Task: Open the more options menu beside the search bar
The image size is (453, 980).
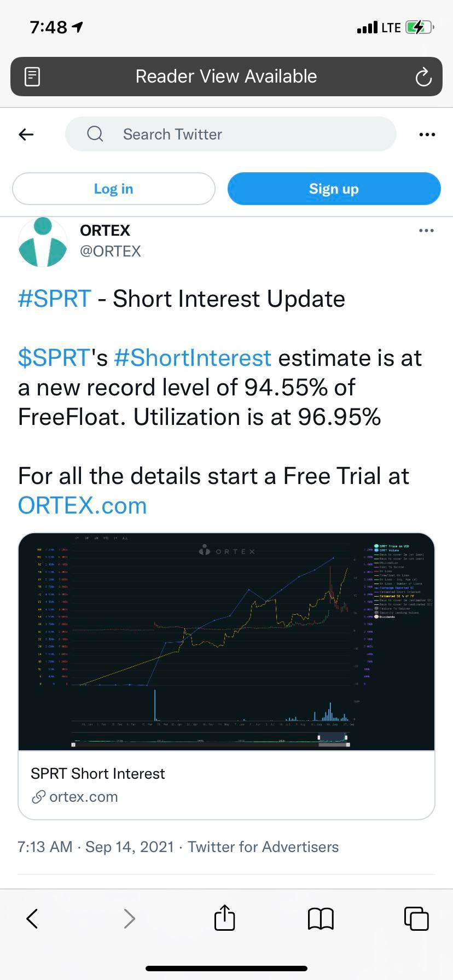Action: coord(427,134)
